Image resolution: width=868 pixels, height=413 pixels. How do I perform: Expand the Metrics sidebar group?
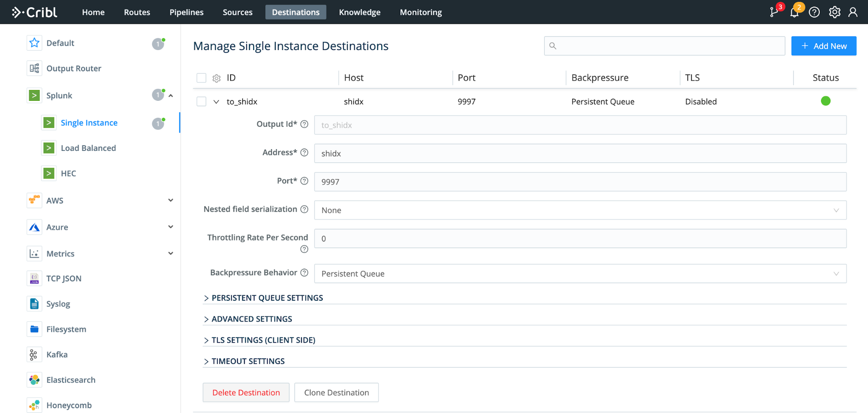click(x=171, y=253)
